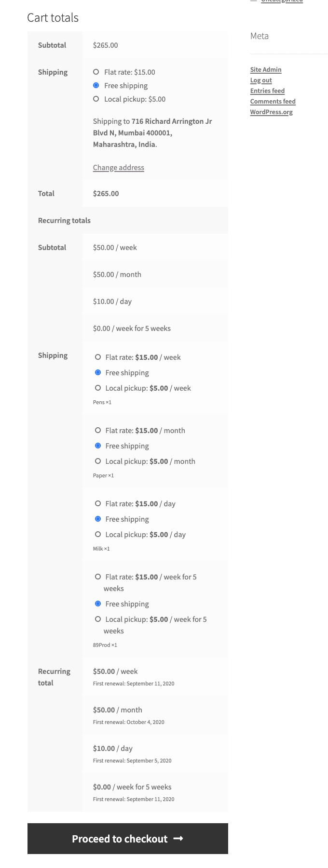Open the Comments feed link

(273, 101)
